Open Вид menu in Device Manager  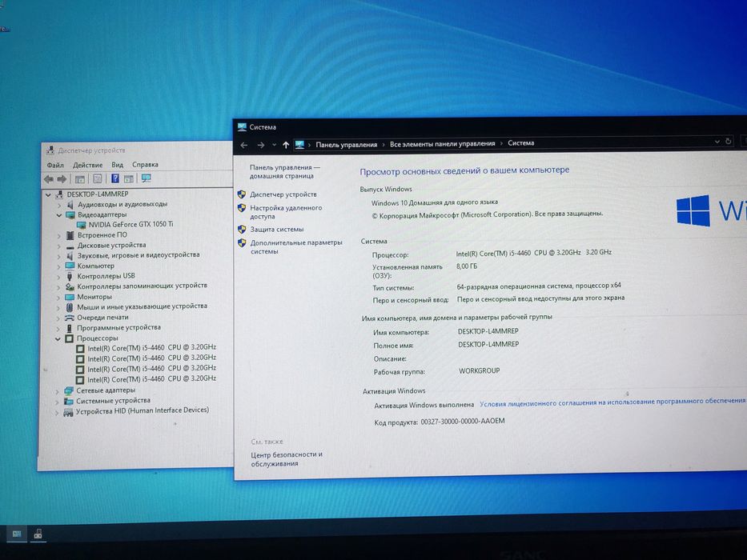pos(117,165)
